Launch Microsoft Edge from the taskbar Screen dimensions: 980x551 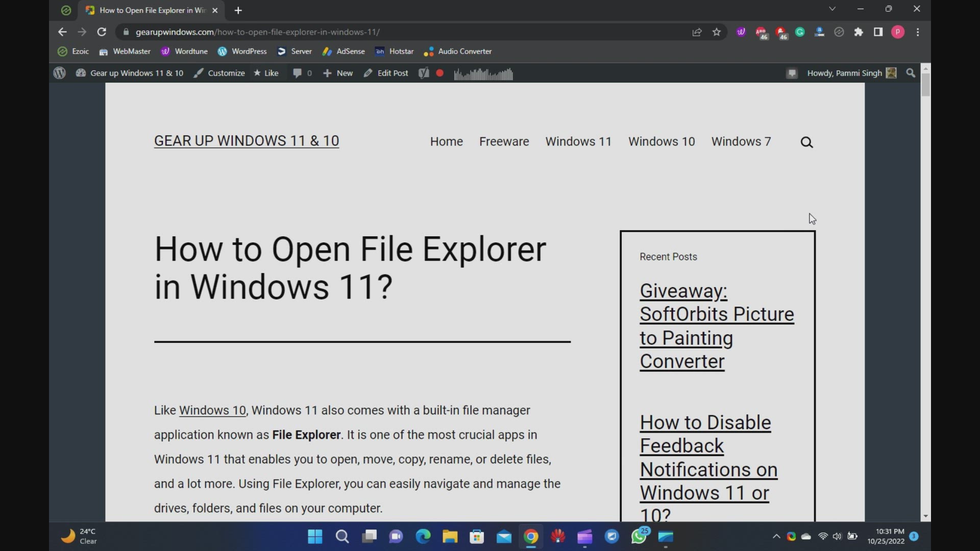(x=423, y=537)
